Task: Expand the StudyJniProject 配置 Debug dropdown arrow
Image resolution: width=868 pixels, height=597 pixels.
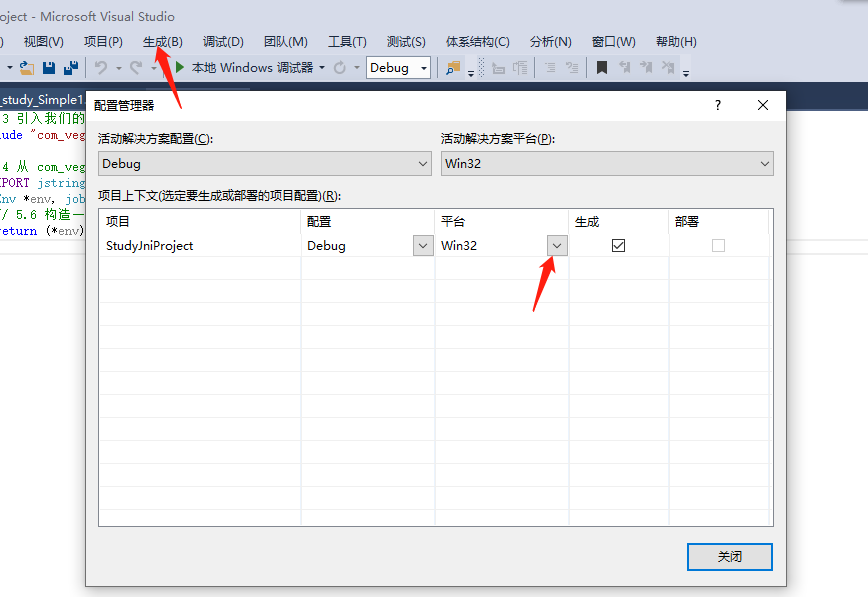Action: [423, 246]
